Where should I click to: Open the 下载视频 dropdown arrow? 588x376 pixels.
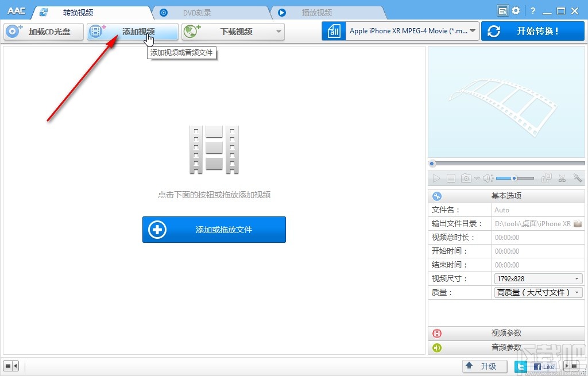[x=279, y=32]
